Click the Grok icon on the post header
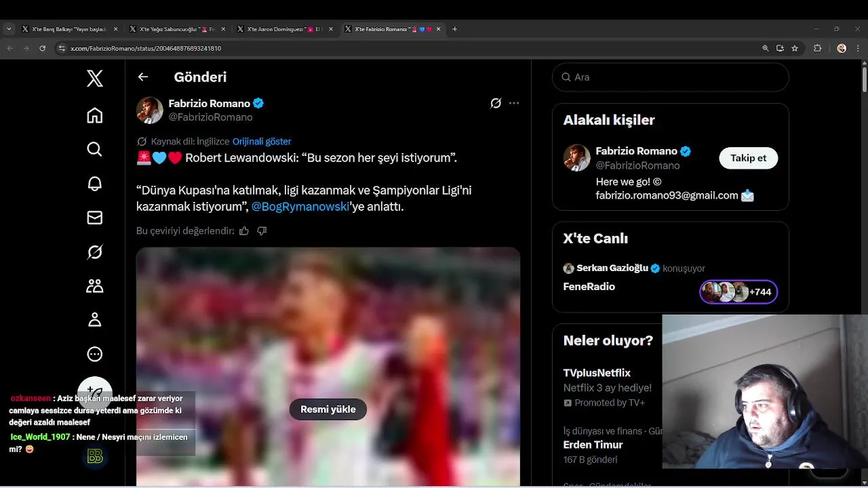868x488 pixels. [496, 103]
